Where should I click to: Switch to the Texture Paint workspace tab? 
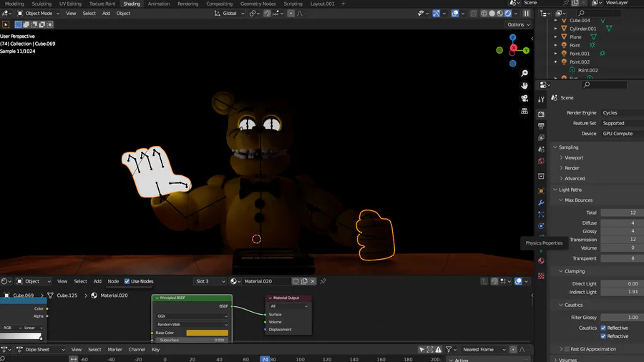point(102,4)
